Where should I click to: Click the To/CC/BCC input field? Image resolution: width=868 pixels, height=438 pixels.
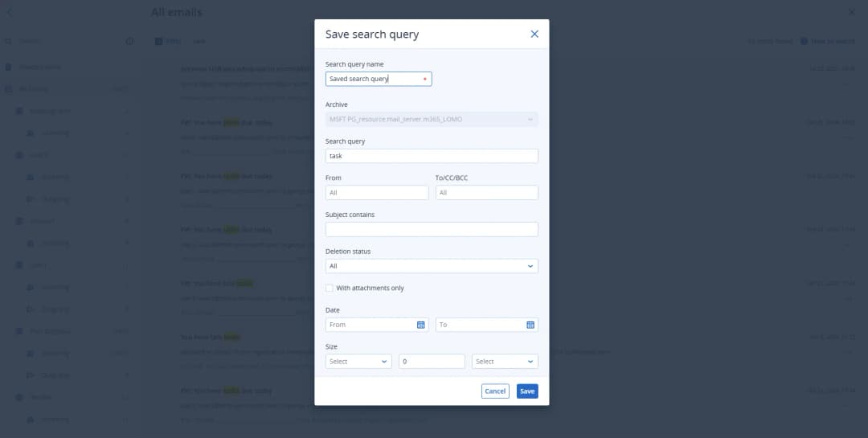tap(486, 193)
